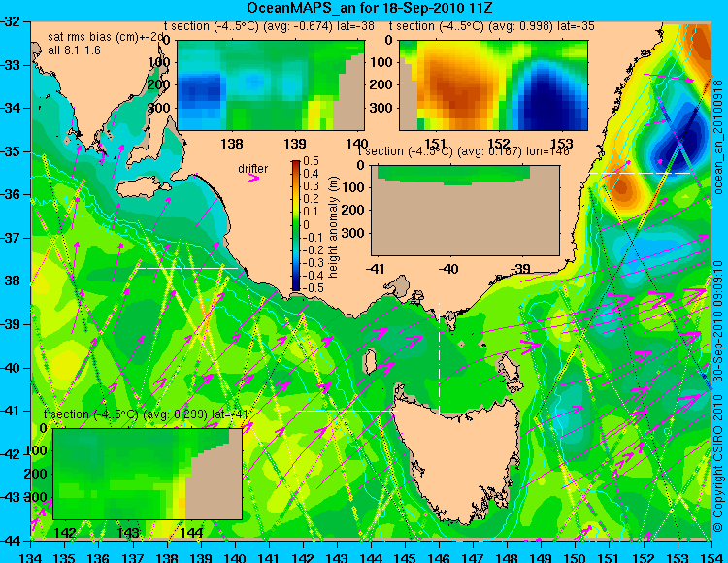
Task: Click the "0.5" color bar tick label
Action: 311,161
